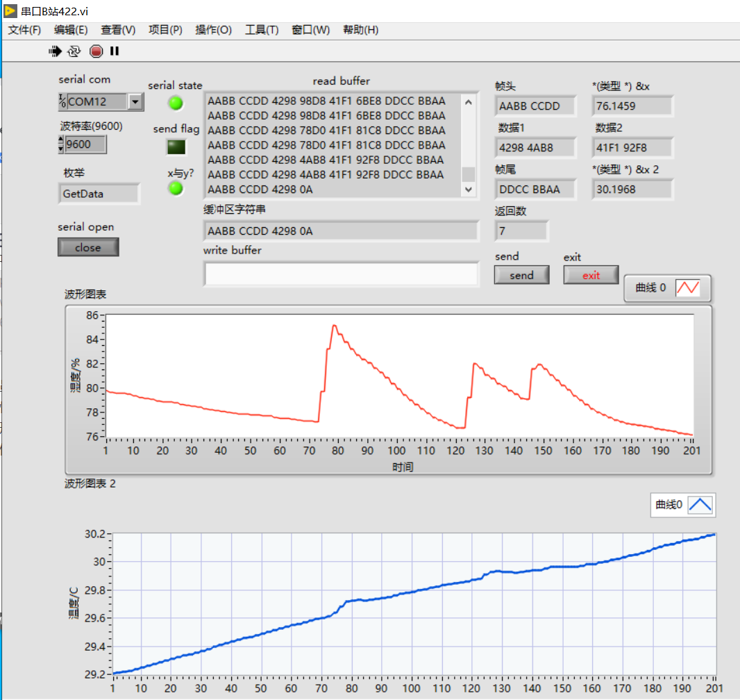The height and width of the screenshot is (700, 740).
Task: Click the Run arrow toolbar icon
Action: (56, 51)
